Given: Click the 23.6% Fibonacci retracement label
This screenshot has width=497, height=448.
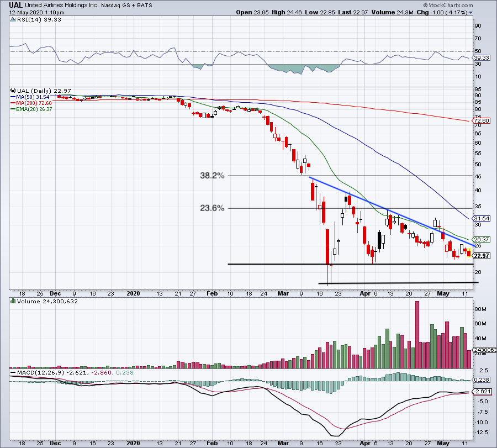Looking at the screenshot, I should 212,208.
